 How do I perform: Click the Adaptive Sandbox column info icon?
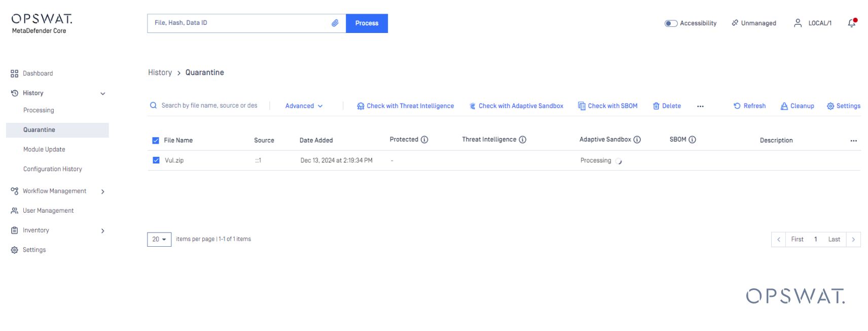pos(637,140)
